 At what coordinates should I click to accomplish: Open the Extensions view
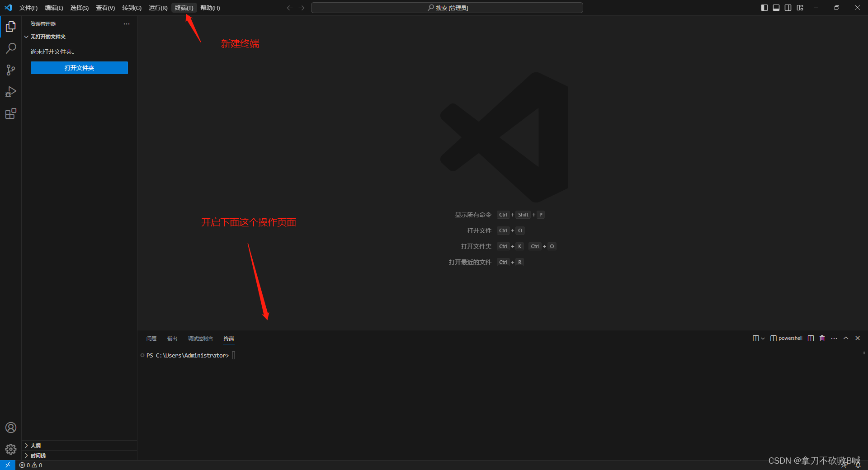pos(11,113)
